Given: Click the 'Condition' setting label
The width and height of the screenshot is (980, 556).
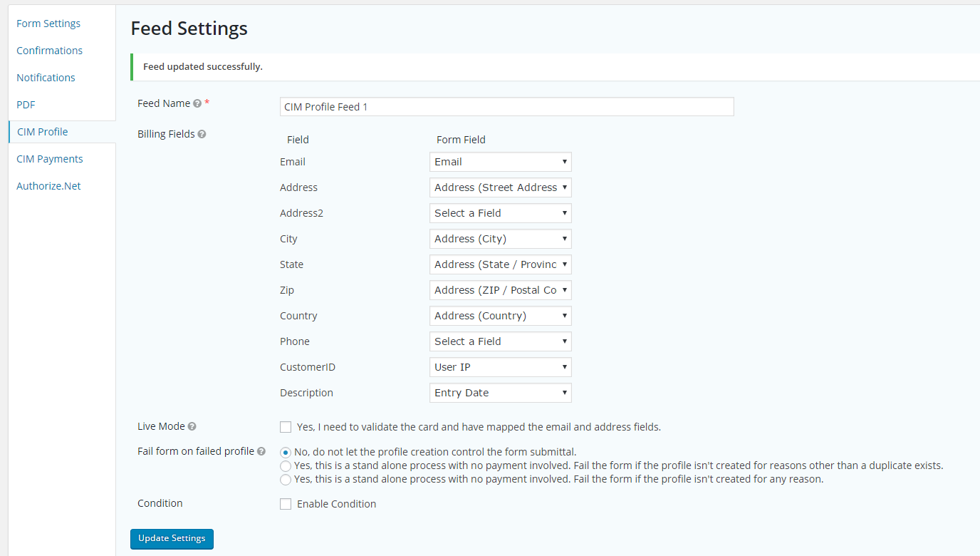Looking at the screenshot, I should tap(160, 503).
